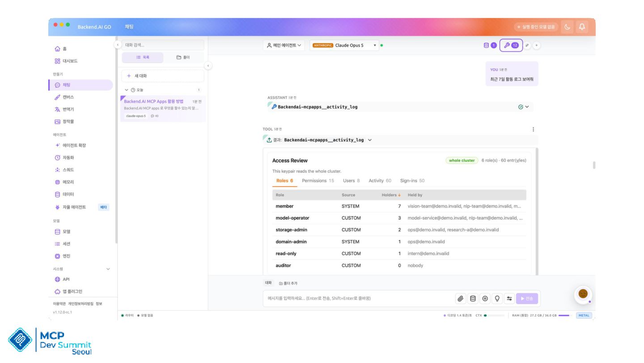Viewport: 644px width, 363px height.
Task: Open Claude Opus 5 model dropdown
Action: [344, 45]
